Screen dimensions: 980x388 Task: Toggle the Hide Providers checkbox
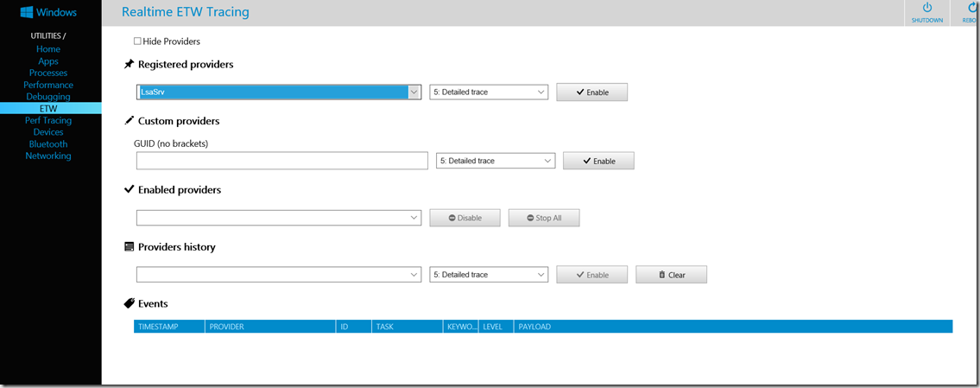point(137,41)
